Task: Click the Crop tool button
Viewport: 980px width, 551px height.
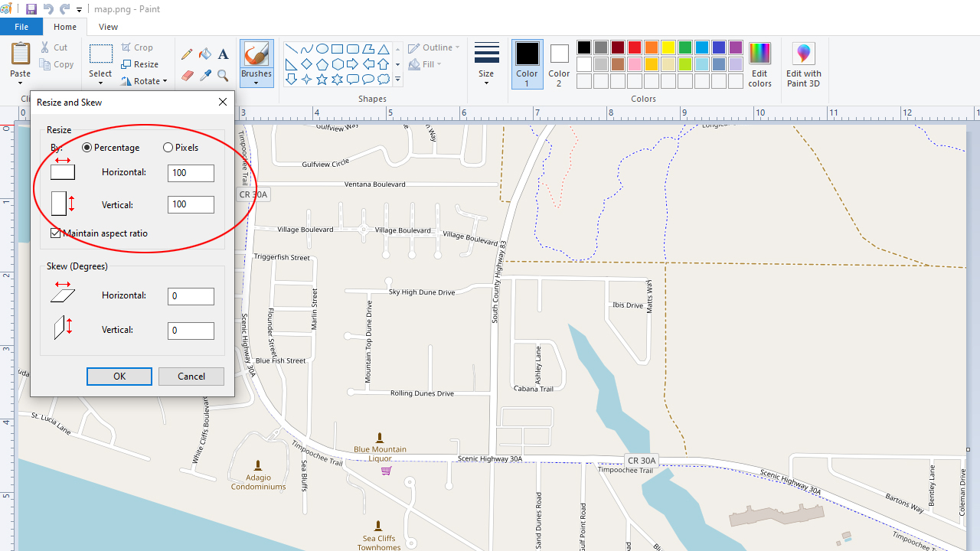Action: click(x=137, y=47)
